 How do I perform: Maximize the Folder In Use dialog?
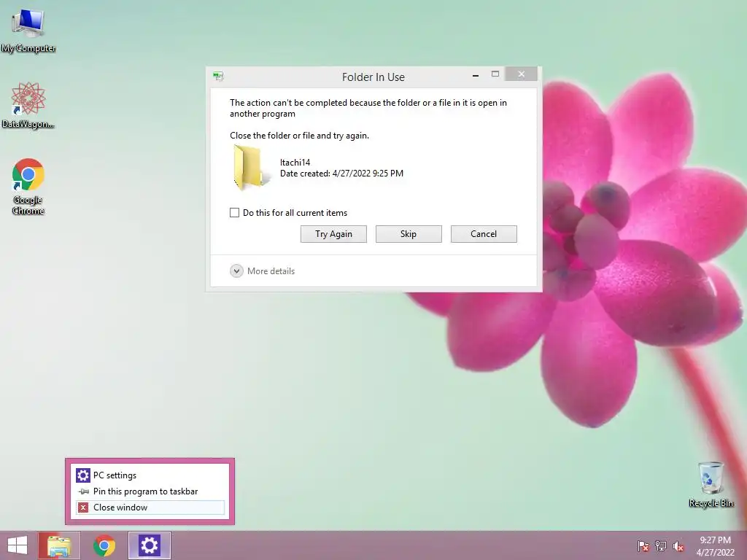click(495, 74)
